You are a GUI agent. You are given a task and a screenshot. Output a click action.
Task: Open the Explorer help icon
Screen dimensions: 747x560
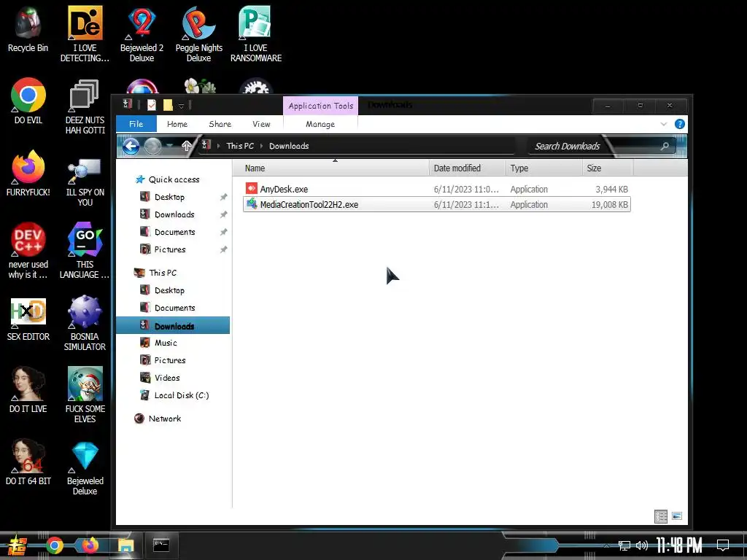[680, 124]
